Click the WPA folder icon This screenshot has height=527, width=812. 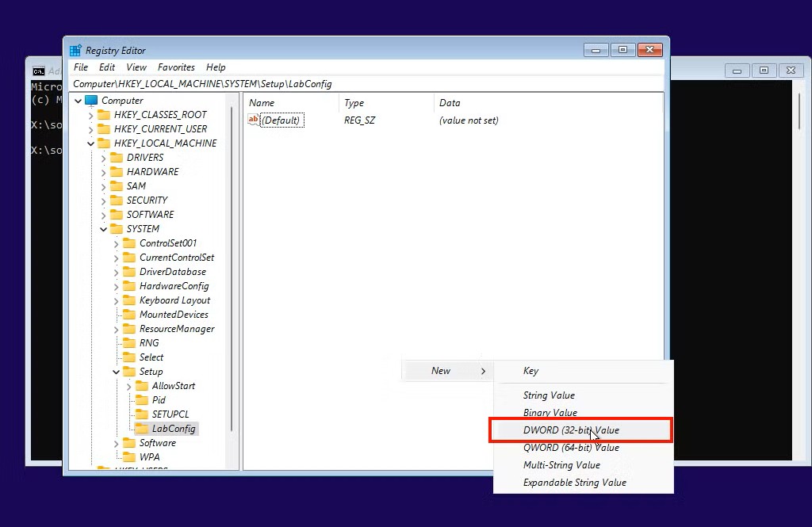tap(128, 457)
